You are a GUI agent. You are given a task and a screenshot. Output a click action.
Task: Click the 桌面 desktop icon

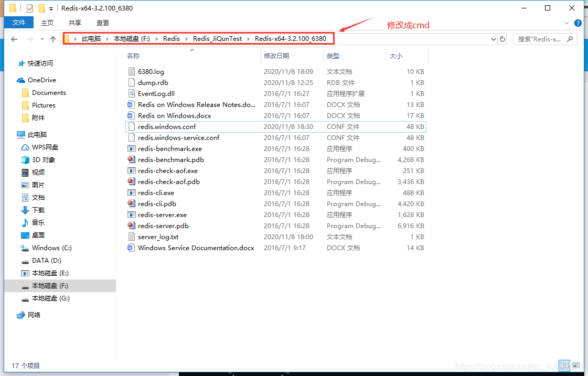point(25,235)
